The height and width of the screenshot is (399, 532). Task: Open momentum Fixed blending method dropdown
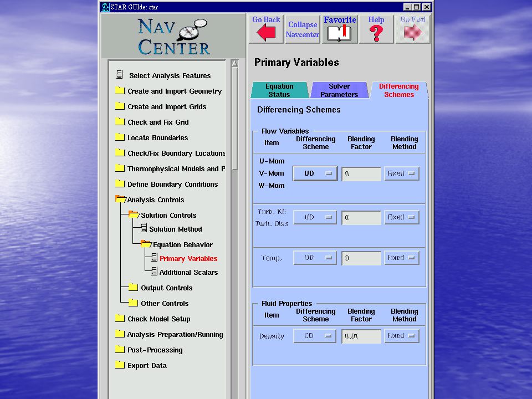pyautogui.click(x=402, y=173)
